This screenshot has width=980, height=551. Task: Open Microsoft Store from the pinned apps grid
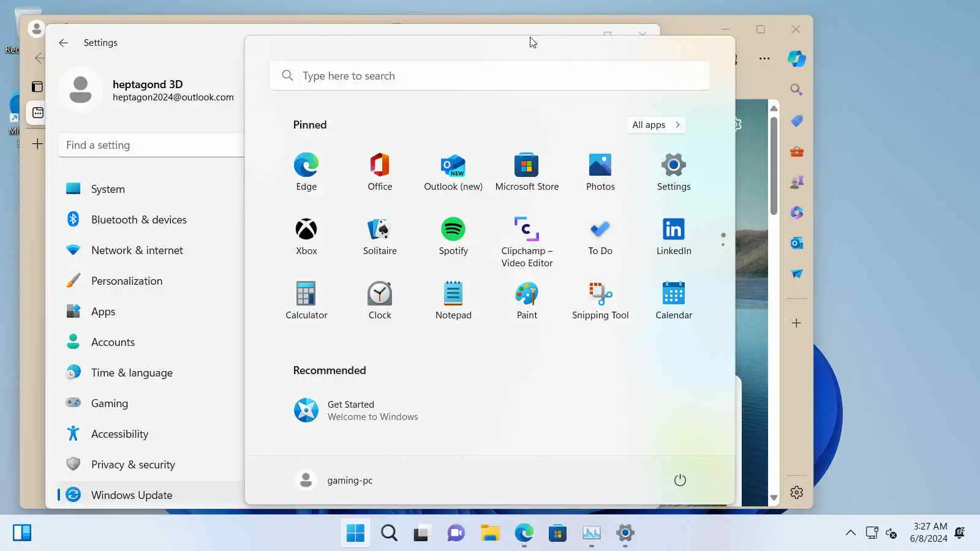(x=527, y=172)
